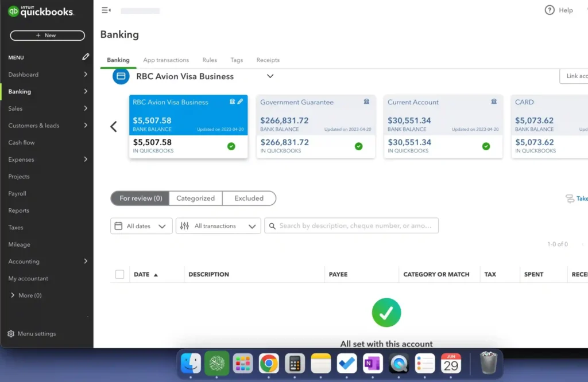
Task: Click the bank icon on RBC Avion Visa card
Action: pyautogui.click(x=232, y=102)
